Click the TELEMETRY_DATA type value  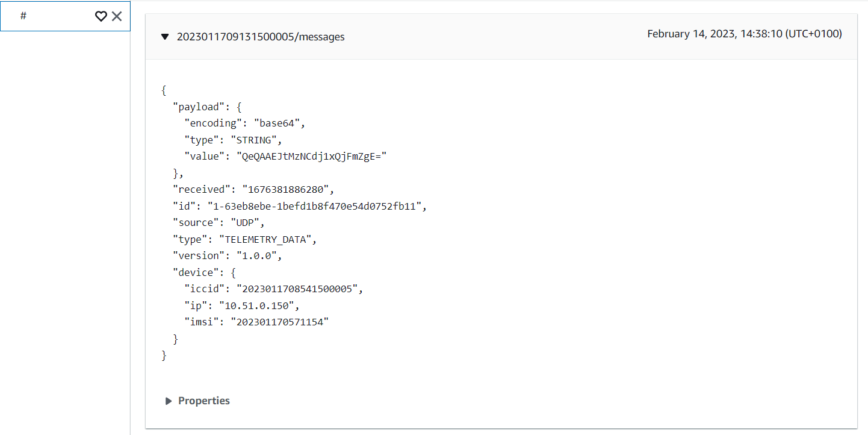[267, 240]
